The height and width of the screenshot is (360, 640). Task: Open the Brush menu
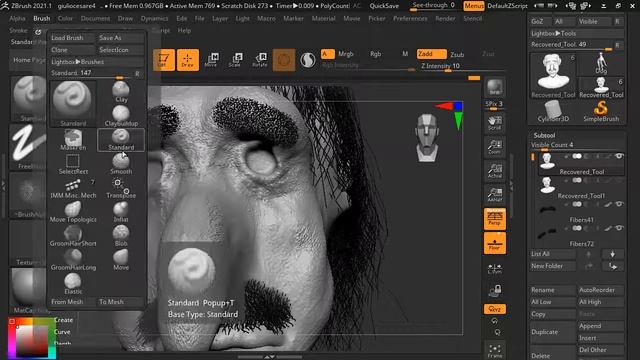point(42,18)
